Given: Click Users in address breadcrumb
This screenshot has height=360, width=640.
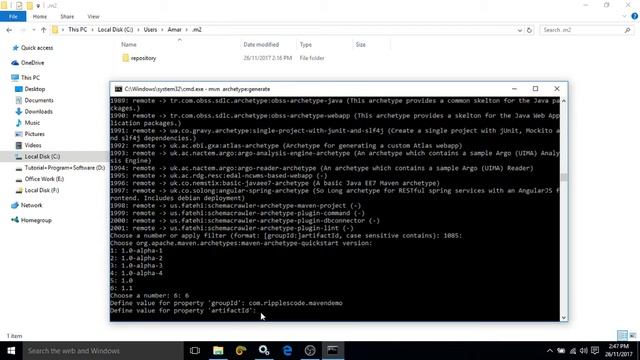Looking at the screenshot, I should (150, 30).
